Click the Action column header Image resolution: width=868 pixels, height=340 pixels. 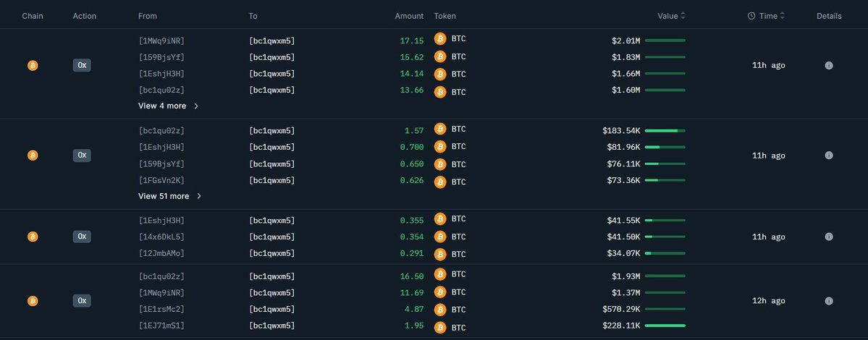point(85,16)
